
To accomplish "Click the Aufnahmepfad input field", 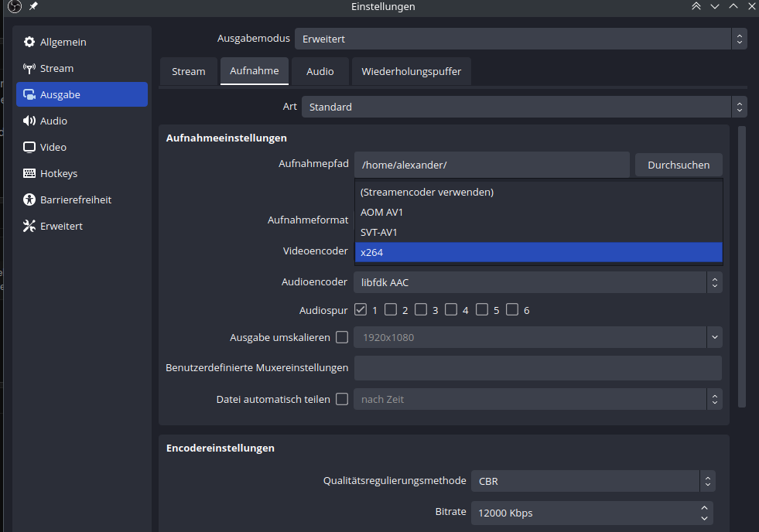I will pos(492,165).
